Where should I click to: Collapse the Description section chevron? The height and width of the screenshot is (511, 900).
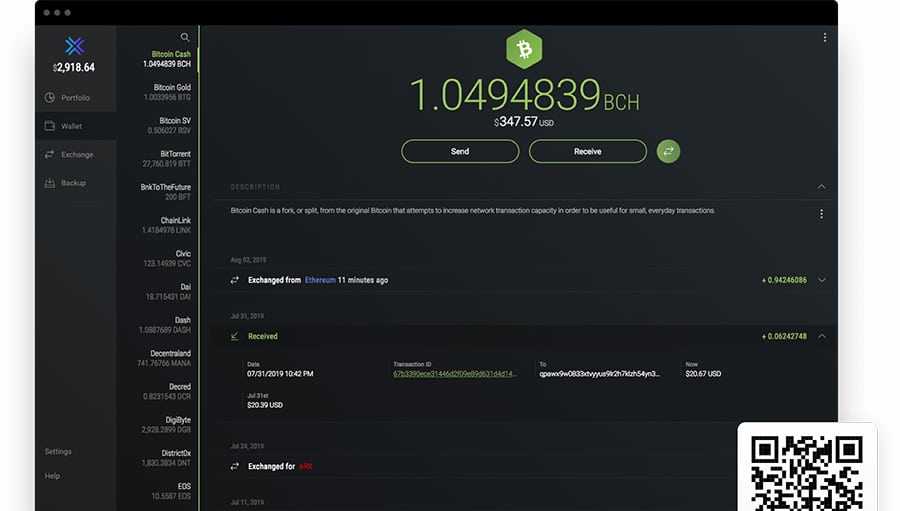pyautogui.click(x=821, y=187)
